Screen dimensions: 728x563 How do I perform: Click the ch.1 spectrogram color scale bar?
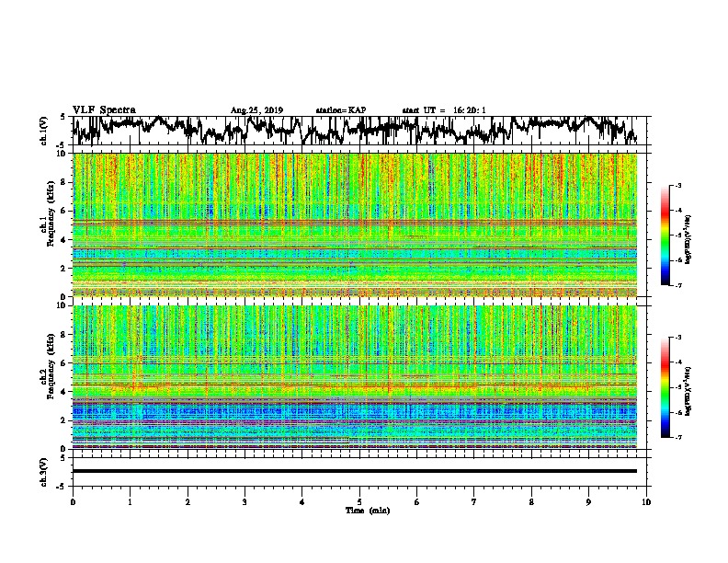click(x=665, y=236)
